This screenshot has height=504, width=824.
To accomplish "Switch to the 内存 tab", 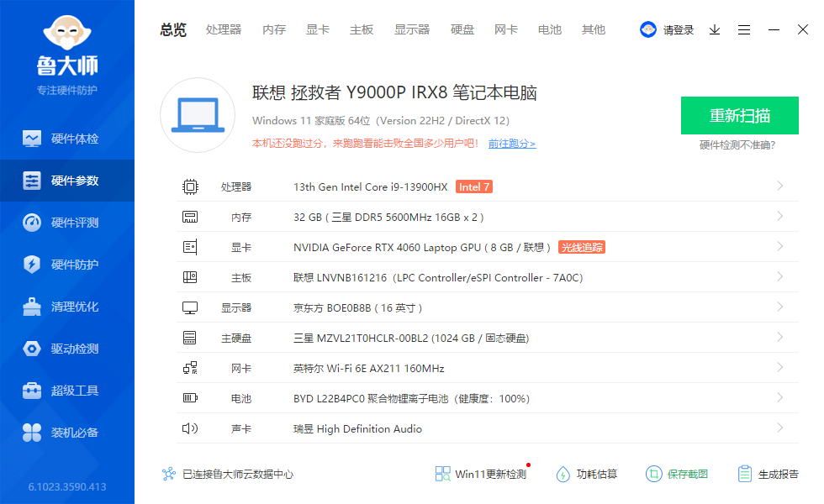I will (x=274, y=29).
